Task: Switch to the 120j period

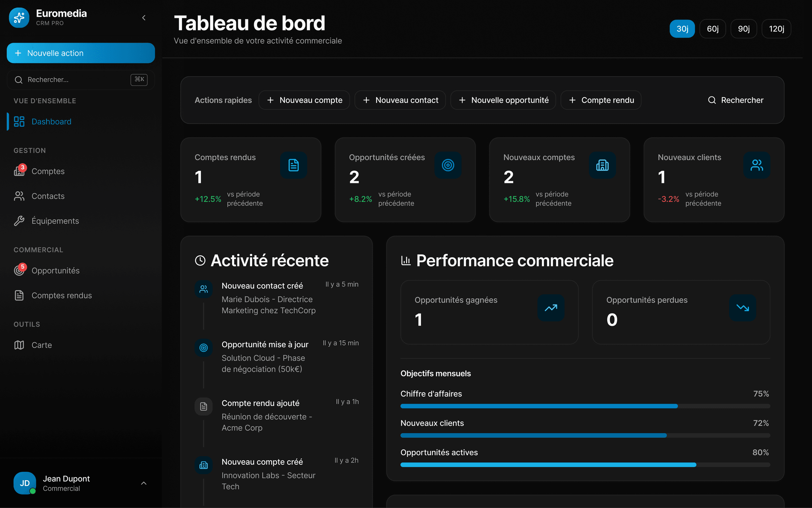Action: pos(776,29)
